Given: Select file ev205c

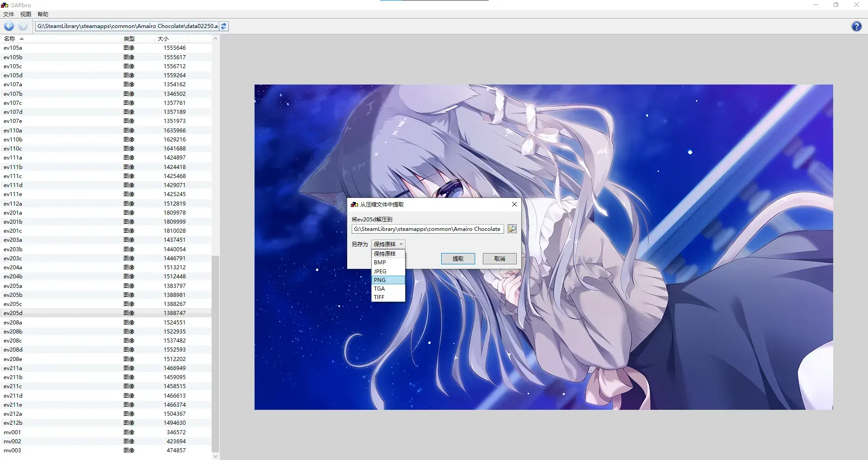Looking at the screenshot, I should (106, 304).
